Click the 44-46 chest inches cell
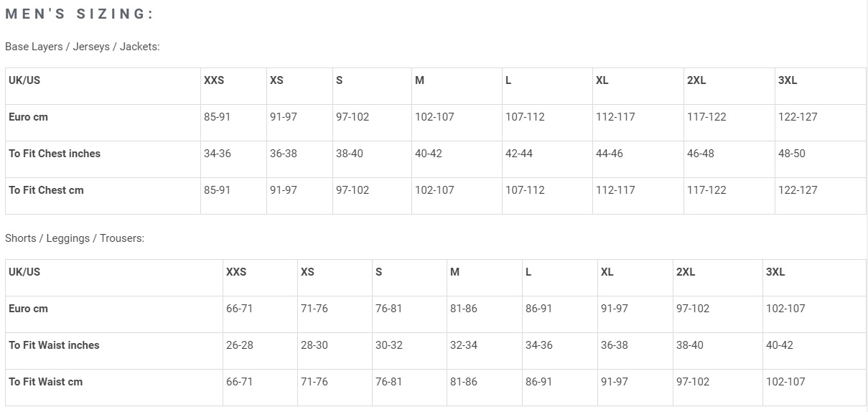Viewport: 868px width, 412px height. [610, 154]
